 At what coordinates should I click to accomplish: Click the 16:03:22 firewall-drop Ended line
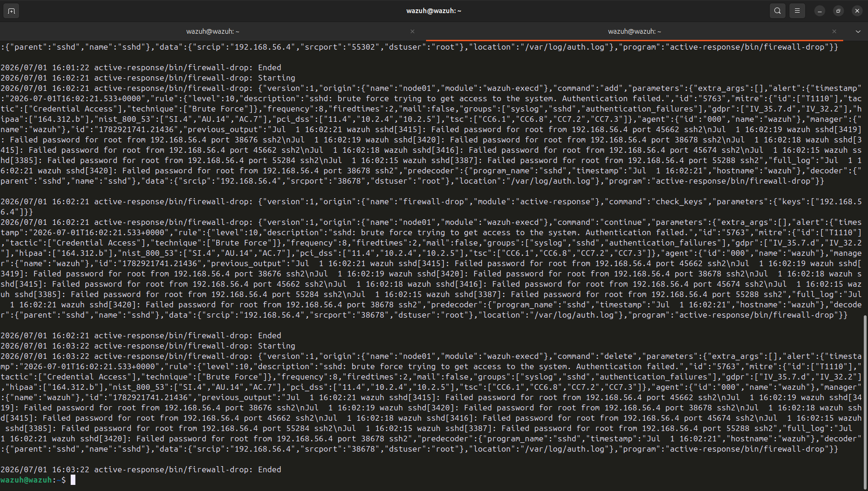(x=141, y=469)
